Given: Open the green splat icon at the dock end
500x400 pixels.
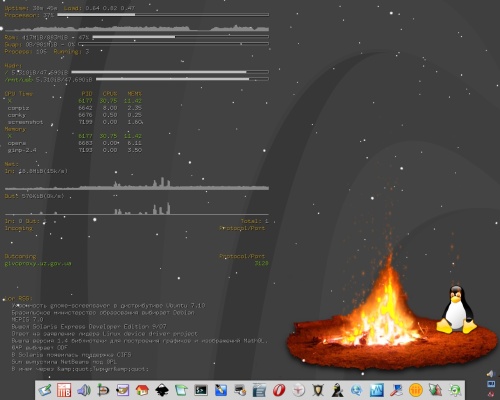Looking at the screenshot, I should [x=455, y=390].
